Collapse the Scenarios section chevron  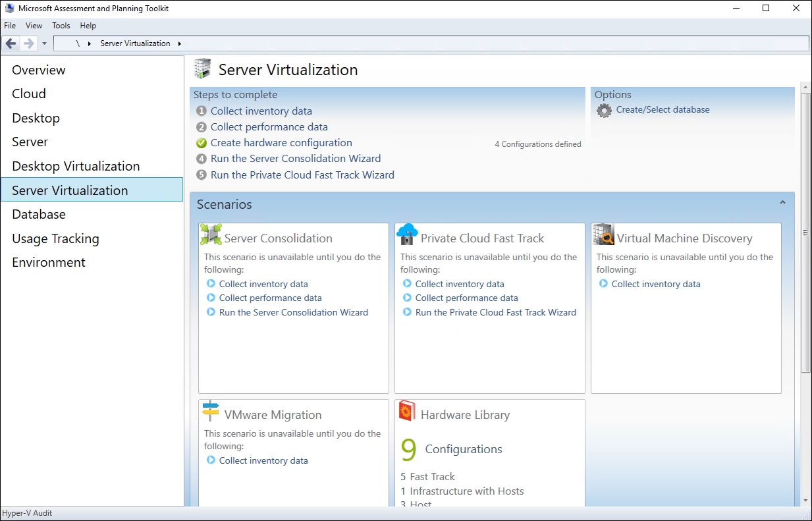(782, 203)
